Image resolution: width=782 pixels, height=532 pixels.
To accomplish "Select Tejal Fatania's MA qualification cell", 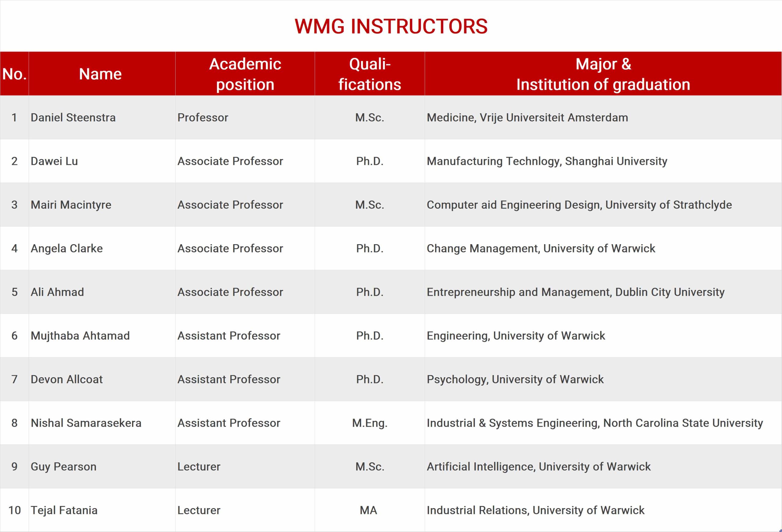I will tap(370, 510).
